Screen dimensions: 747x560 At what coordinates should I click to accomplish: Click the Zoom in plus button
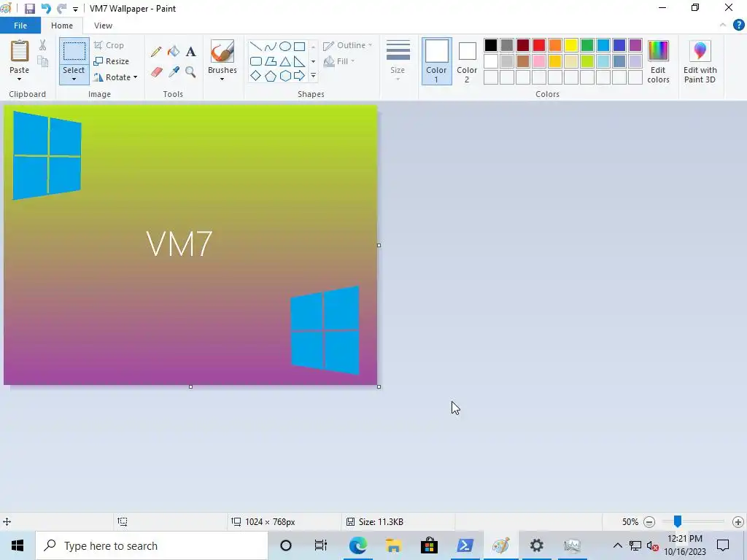tap(738, 522)
